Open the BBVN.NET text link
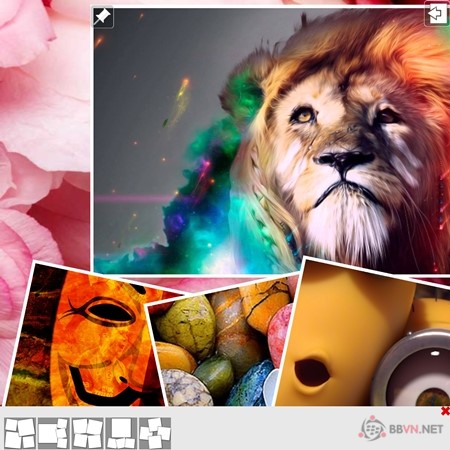Screen dimensions: 450x450 (x=416, y=429)
